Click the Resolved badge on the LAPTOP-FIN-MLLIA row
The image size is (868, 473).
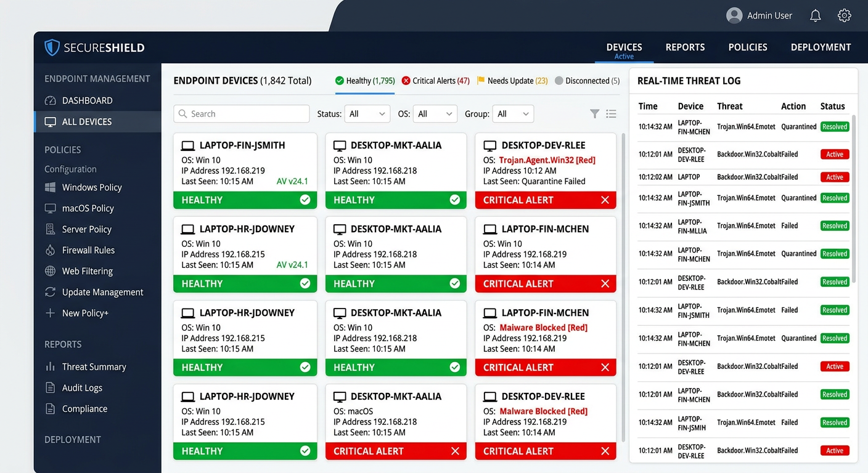pyautogui.click(x=835, y=226)
